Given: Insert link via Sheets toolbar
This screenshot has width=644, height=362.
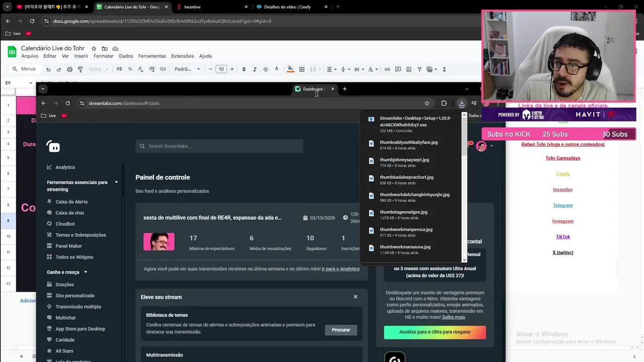Looking at the screenshot, I should 387,69.
